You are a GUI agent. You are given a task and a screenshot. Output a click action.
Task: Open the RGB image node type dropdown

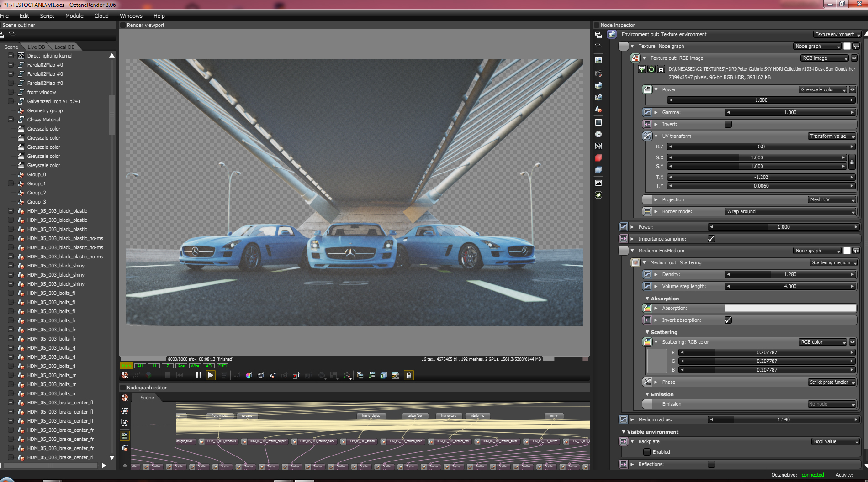pyautogui.click(x=825, y=58)
